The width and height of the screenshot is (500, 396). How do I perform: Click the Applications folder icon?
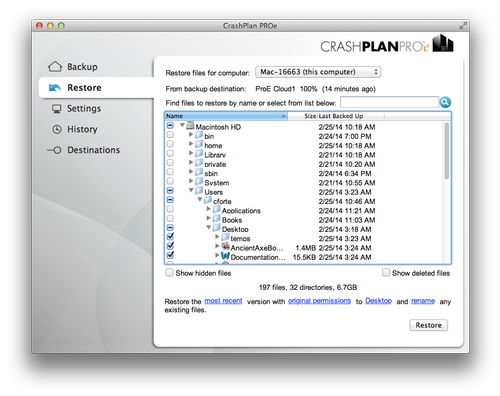coord(217,210)
